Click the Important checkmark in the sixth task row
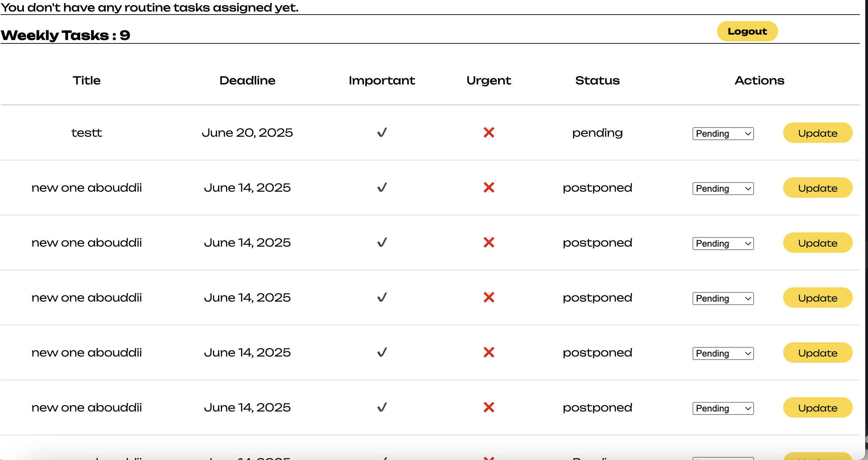The width and height of the screenshot is (868, 460). click(382, 407)
